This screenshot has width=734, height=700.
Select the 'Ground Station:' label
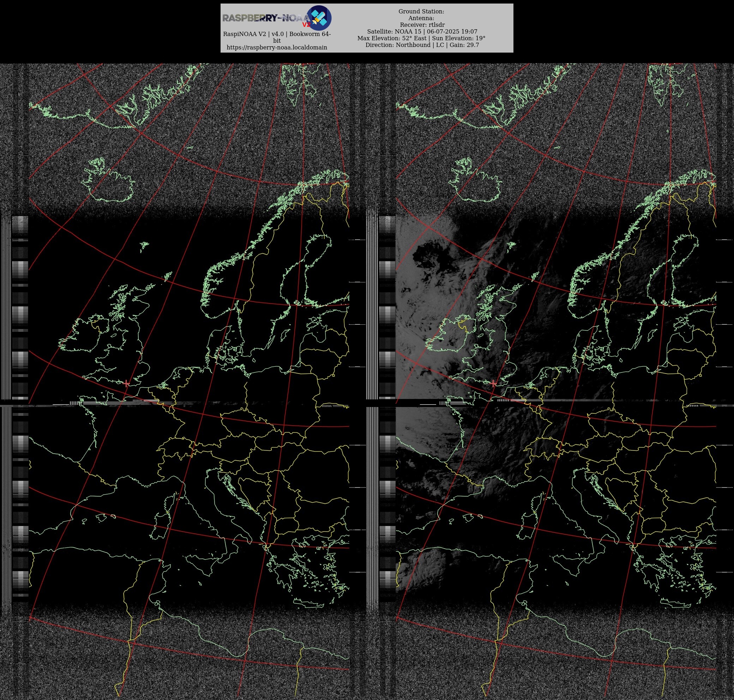click(421, 12)
